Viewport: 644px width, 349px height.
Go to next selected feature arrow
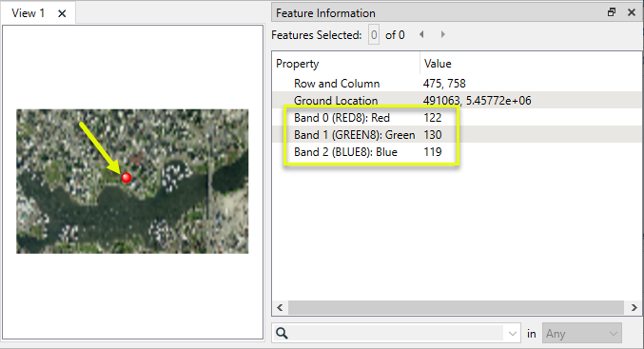442,34
